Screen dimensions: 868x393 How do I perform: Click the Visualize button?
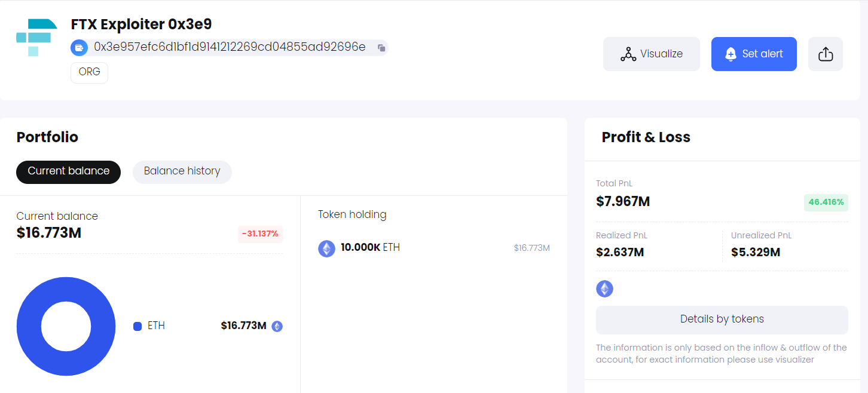coord(652,54)
